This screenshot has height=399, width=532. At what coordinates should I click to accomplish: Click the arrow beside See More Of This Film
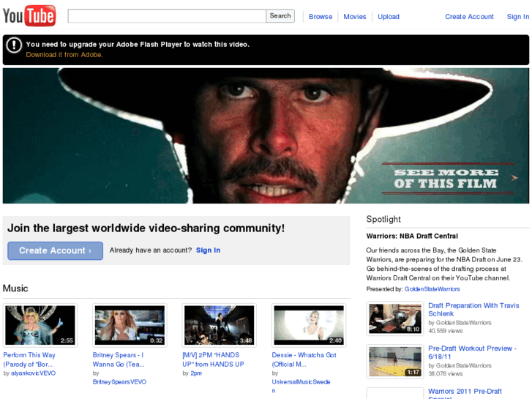[x=514, y=178]
